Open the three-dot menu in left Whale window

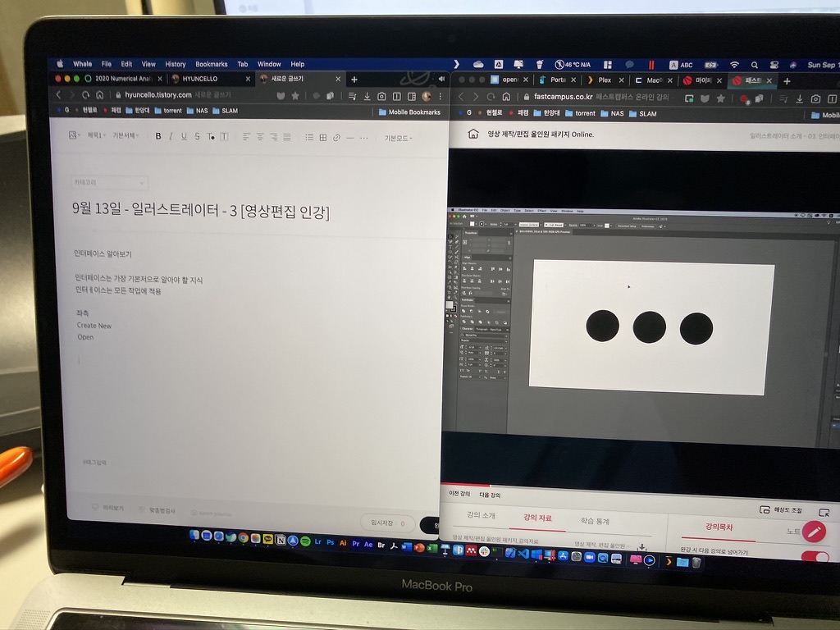tap(441, 97)
